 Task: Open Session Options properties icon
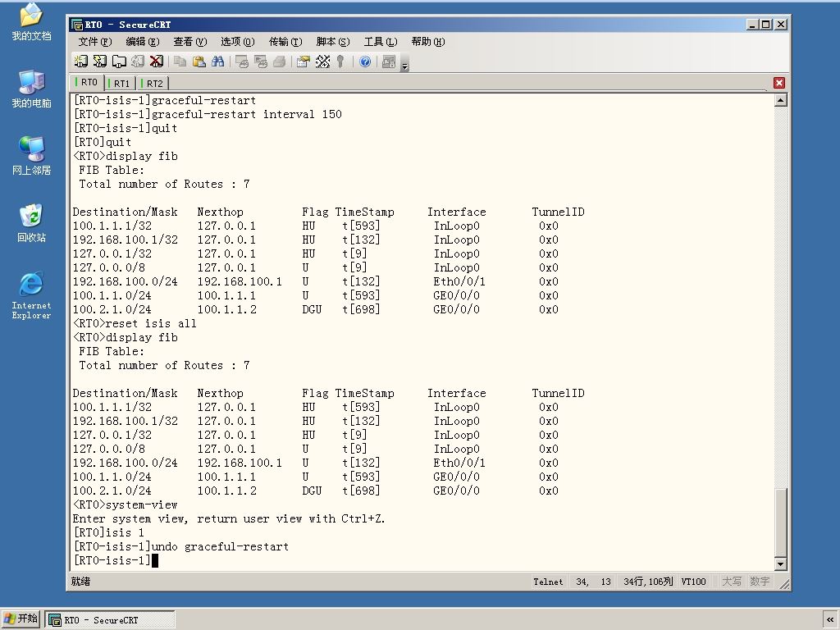tap(304, 62)
